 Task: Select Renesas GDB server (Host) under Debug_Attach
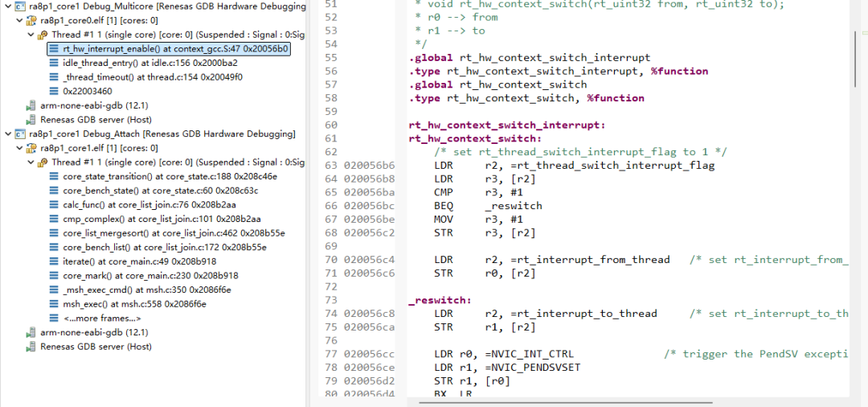pyautogui.click(x=96, y=347)
